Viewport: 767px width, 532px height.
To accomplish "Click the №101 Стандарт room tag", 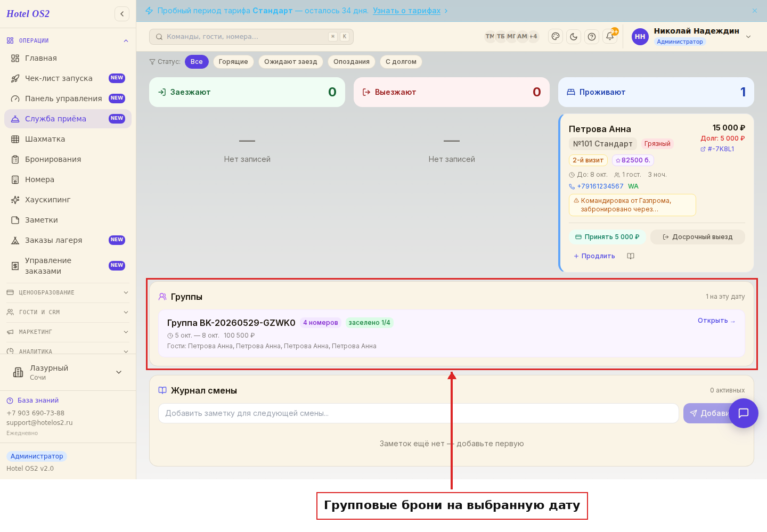I will tap(603, 144).
